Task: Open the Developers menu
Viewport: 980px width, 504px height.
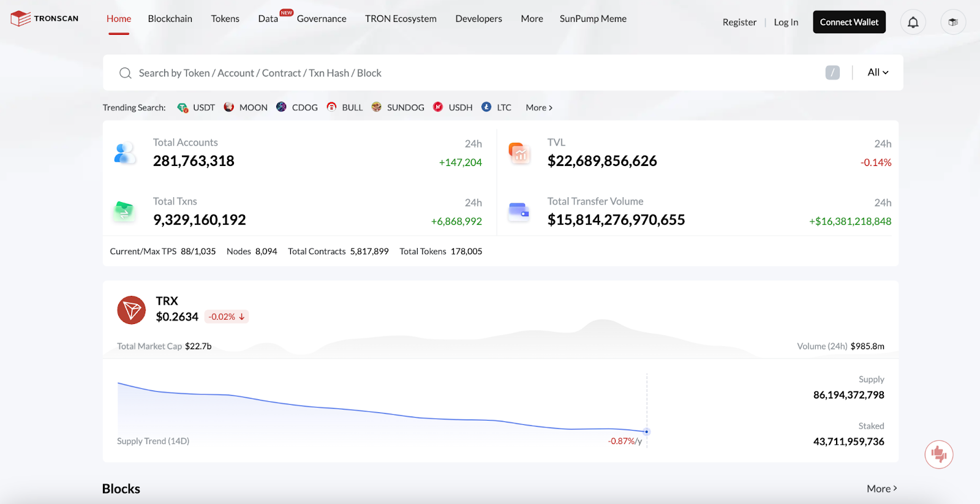Action: [479, 19]
